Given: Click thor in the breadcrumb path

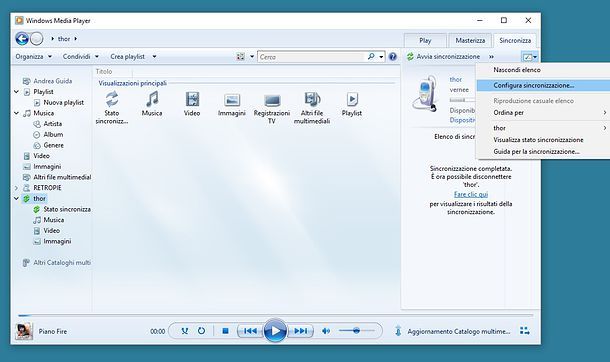Looking at the screenshot, I should [64, 39].
